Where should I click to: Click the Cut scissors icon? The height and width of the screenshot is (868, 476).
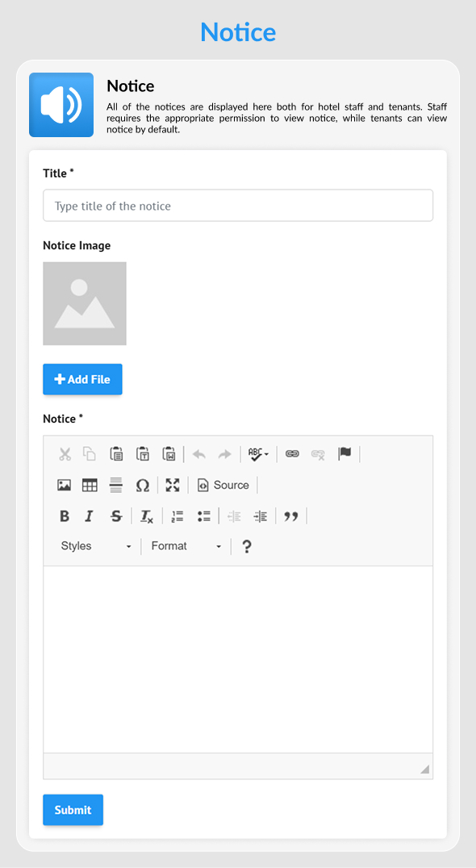[65, 454]
